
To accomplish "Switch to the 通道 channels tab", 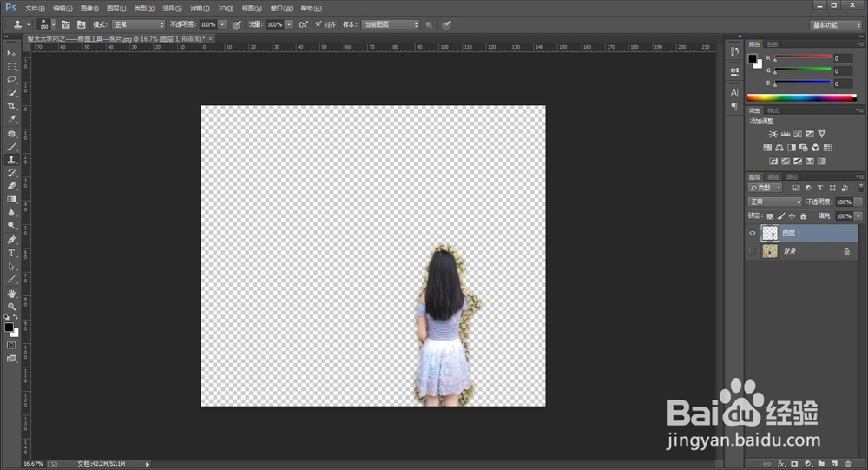I will click(773, 177).
